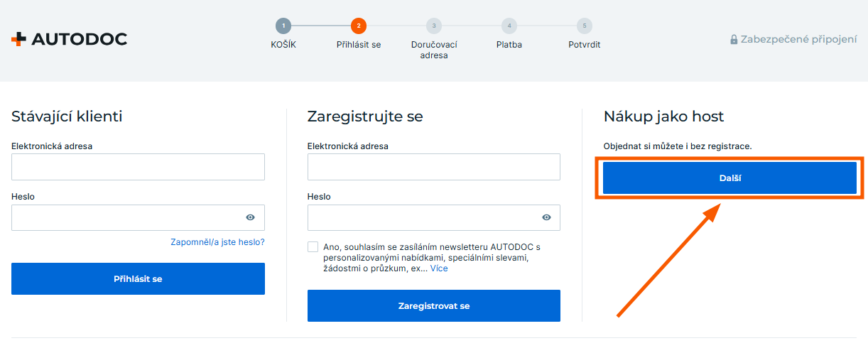Click step 4 Platba circle
868x348 pixels.
[509, 26]
